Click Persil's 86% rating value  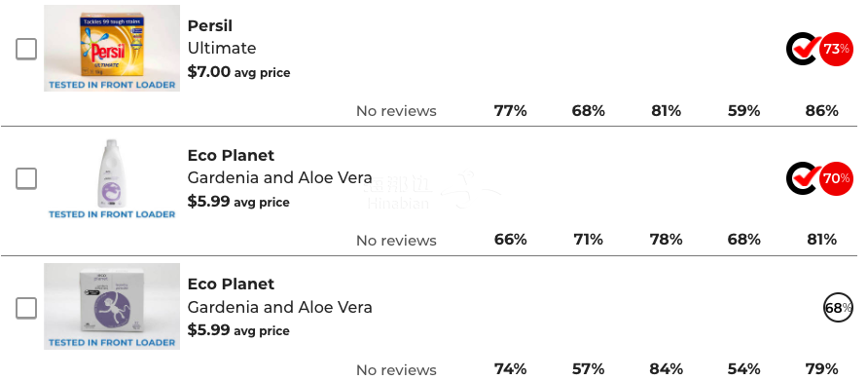[821, 111]
